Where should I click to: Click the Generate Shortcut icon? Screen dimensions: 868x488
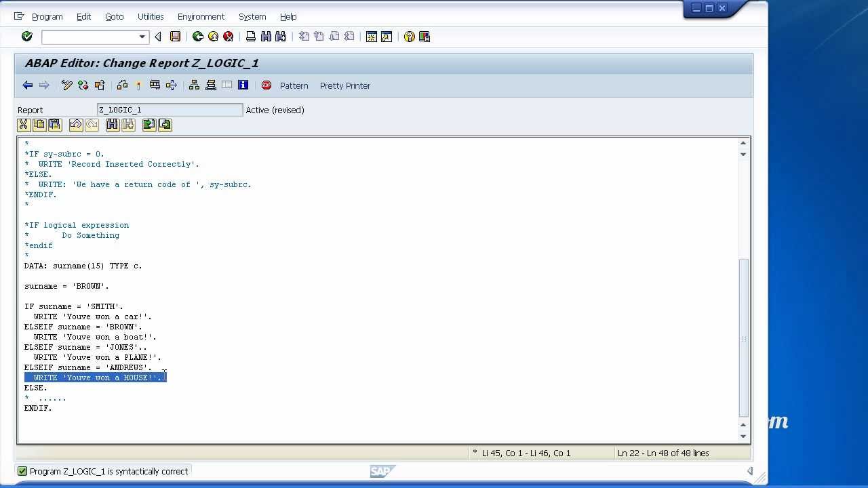[x=387, y=37]
